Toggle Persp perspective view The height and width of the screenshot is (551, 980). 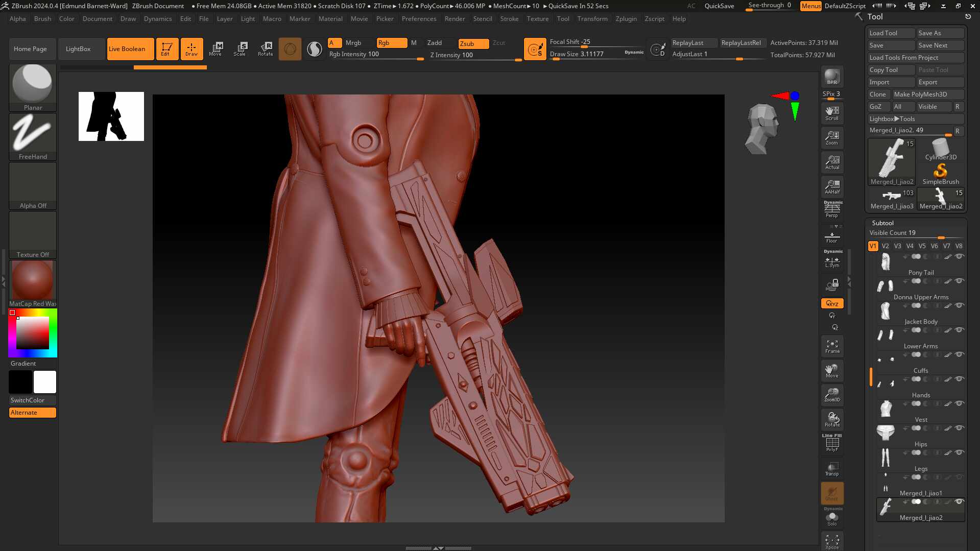832,209
